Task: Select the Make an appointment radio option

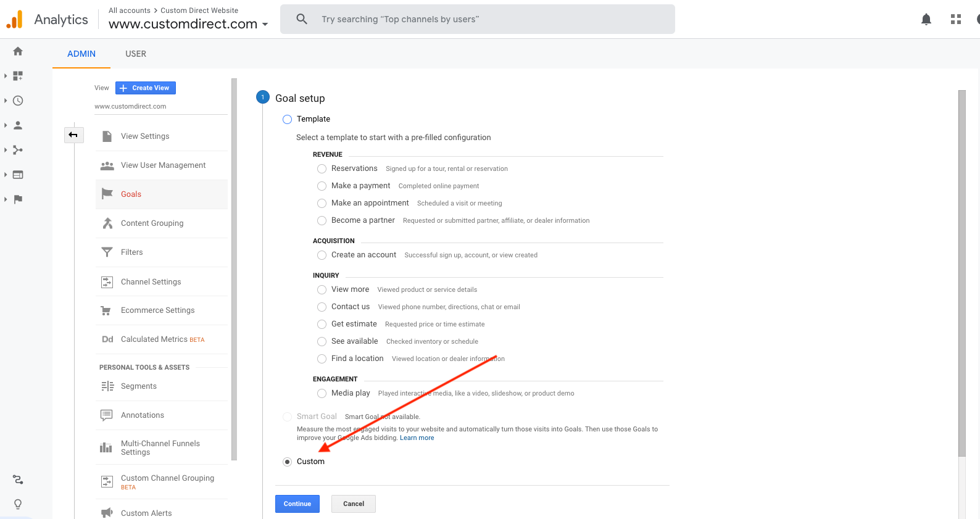Action: [x=322, y=203]
